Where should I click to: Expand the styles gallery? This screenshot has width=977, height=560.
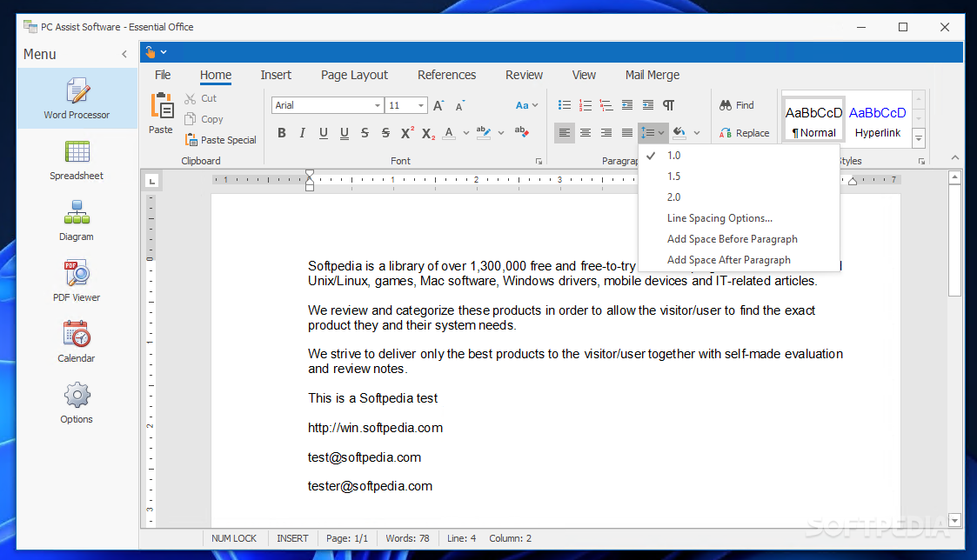tap(919, 138)
